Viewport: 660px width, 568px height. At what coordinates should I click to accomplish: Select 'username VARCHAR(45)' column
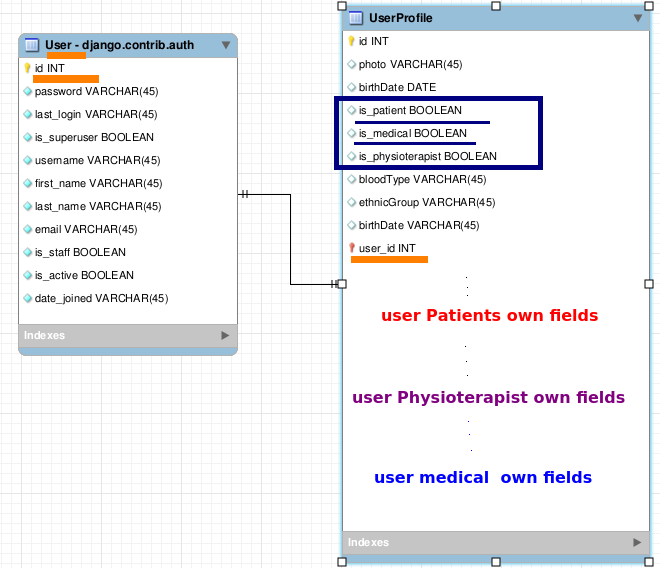click(x=98, y=160)
